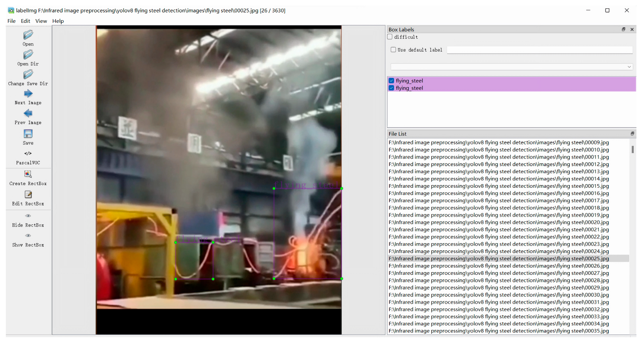The width and height of the screenshot is (644, 343).
Task: Uncheck the first flying_steel box label
Action: (x=392, y=81)
